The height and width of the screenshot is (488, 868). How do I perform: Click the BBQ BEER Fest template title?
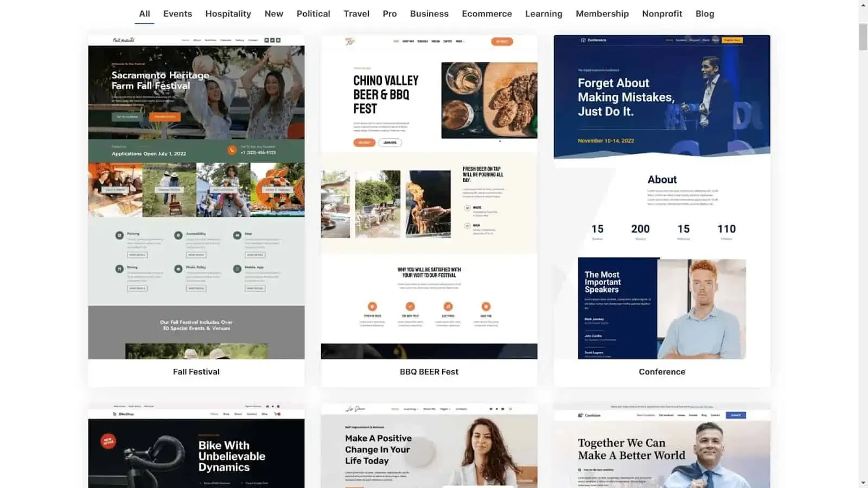[429, 371]
